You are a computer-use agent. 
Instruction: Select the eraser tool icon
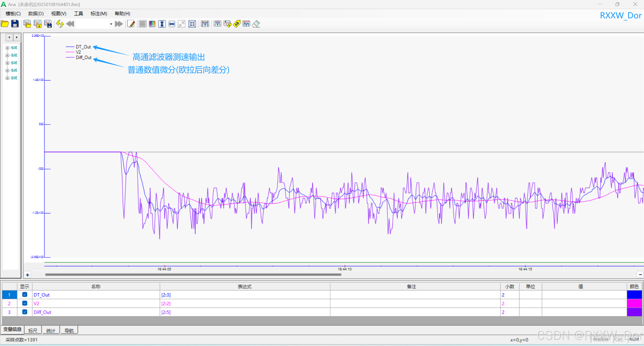coord(256,24)
